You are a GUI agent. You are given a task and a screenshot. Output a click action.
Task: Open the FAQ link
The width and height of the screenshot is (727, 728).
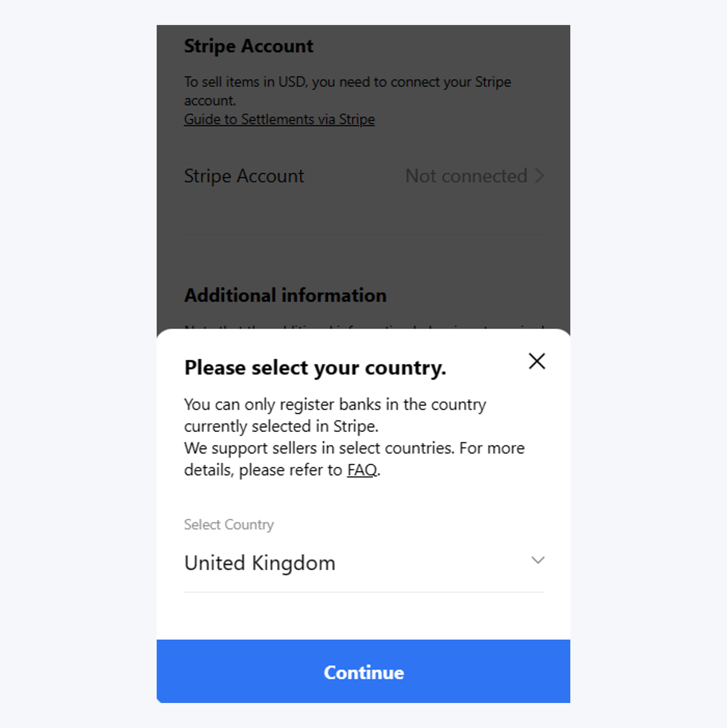click(x=362, y=470)
